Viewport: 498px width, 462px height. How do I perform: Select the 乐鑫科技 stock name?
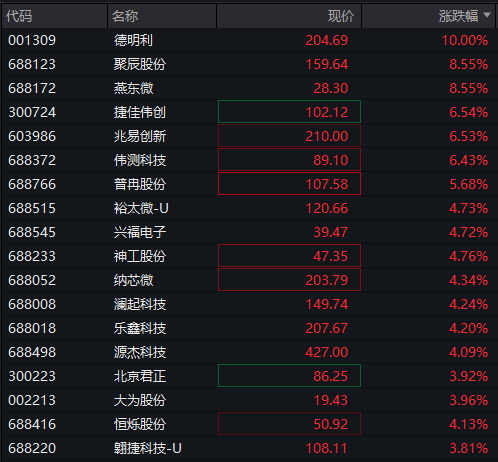click(140, 328)
